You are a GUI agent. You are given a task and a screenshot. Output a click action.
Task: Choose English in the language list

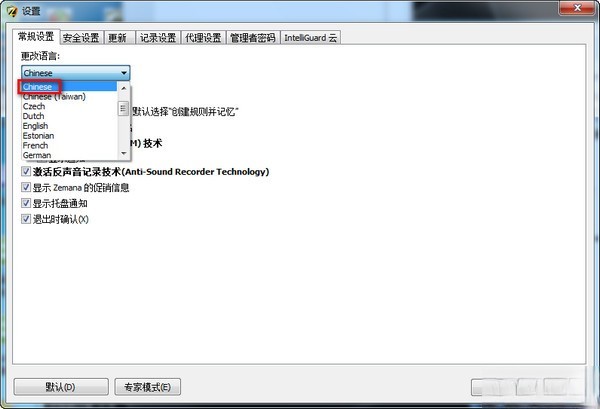click(x=35, y=126)
